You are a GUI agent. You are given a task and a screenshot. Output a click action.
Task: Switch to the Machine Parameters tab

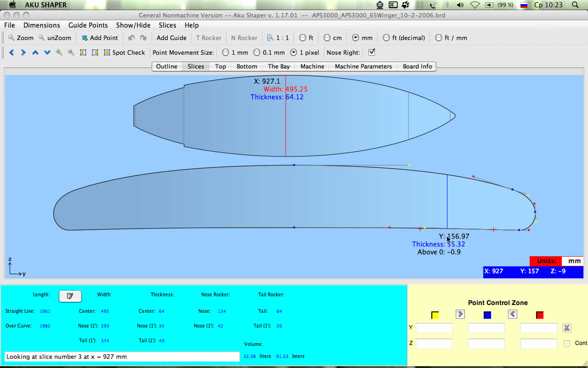[363, 66]
